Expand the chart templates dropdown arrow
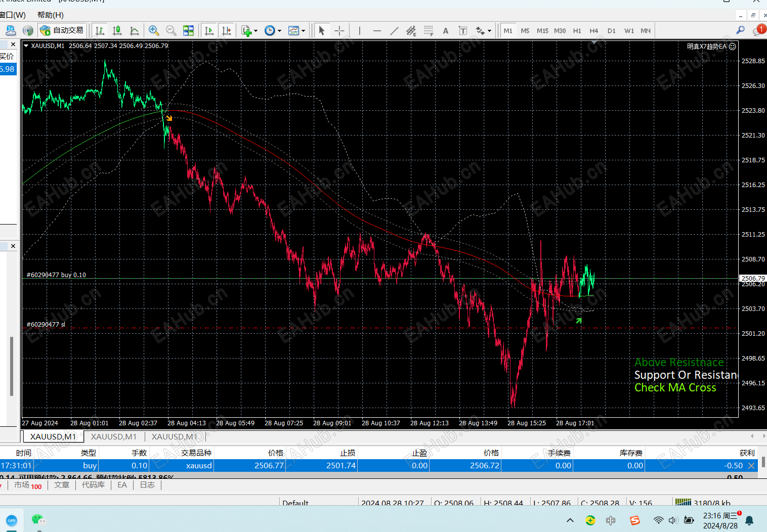This screenshot has width=767, height=532. click(x=303, y=31)
